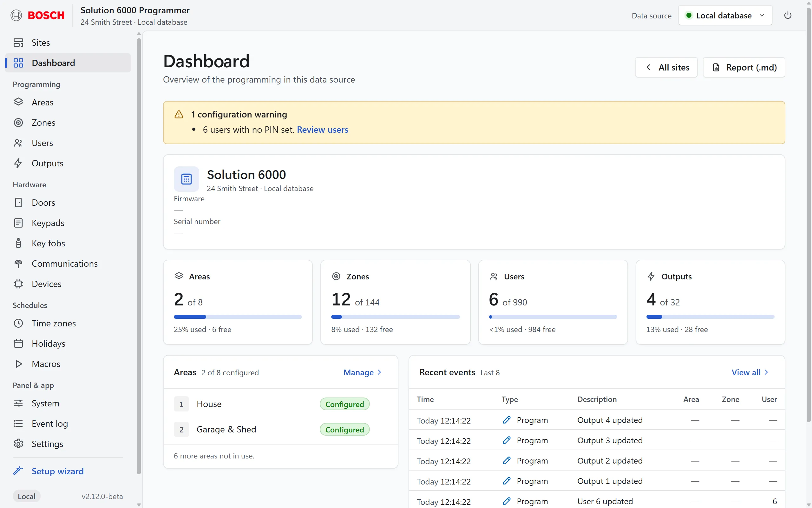Click the Local badge at sidebar bottom
812x508 pixels.
tap(27, 496)
